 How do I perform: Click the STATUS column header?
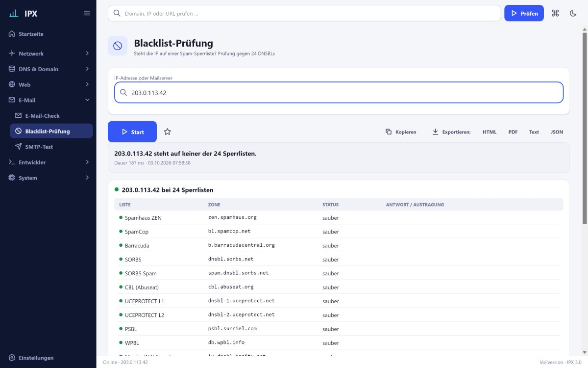tap(330, 205)
